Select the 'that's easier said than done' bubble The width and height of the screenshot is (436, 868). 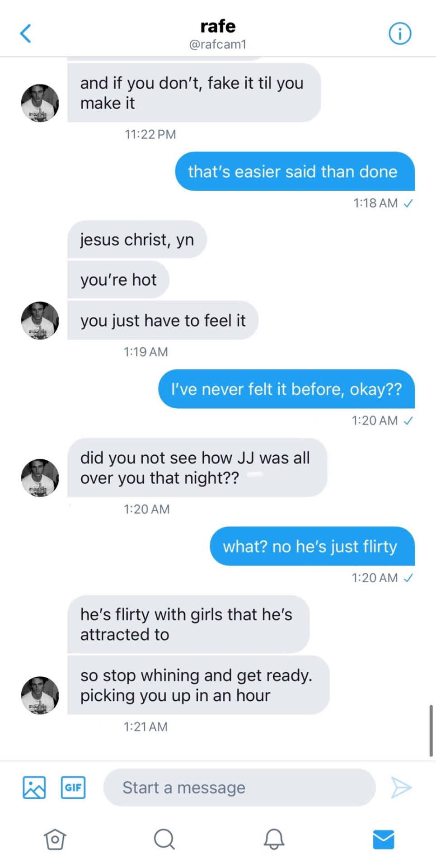coord(295,171)
